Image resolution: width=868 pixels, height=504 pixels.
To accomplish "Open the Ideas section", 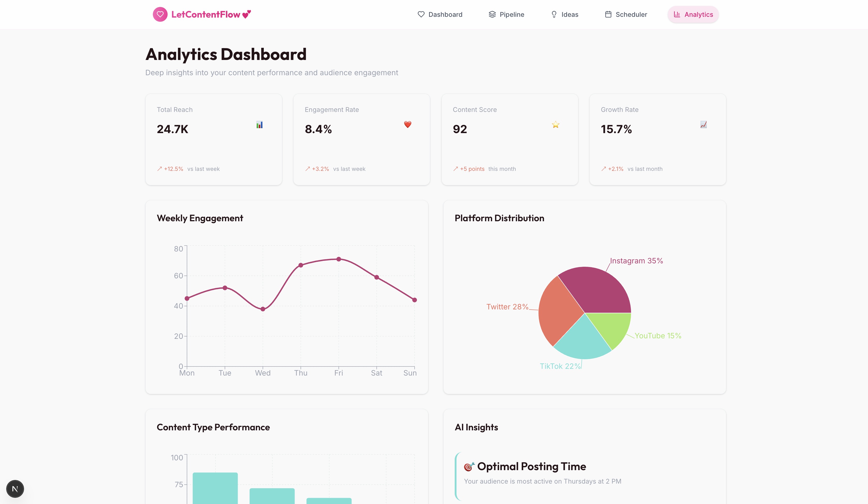I will pos(565,14).
